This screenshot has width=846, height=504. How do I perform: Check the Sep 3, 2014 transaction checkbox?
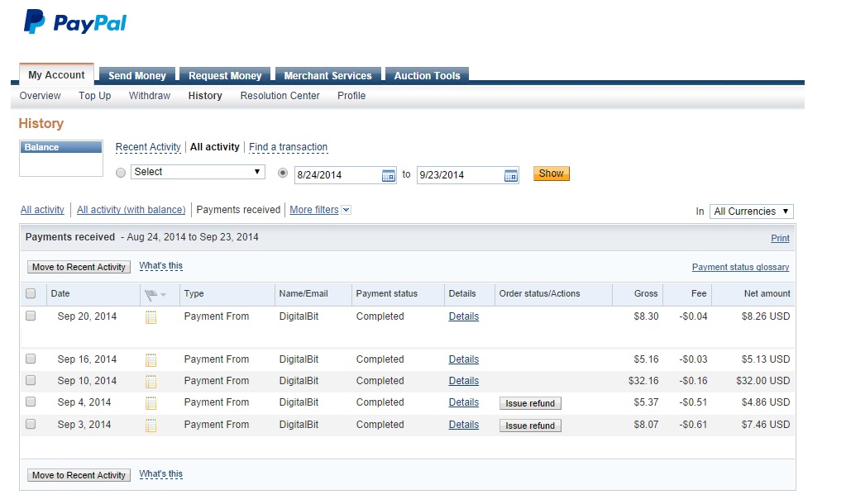31,424
